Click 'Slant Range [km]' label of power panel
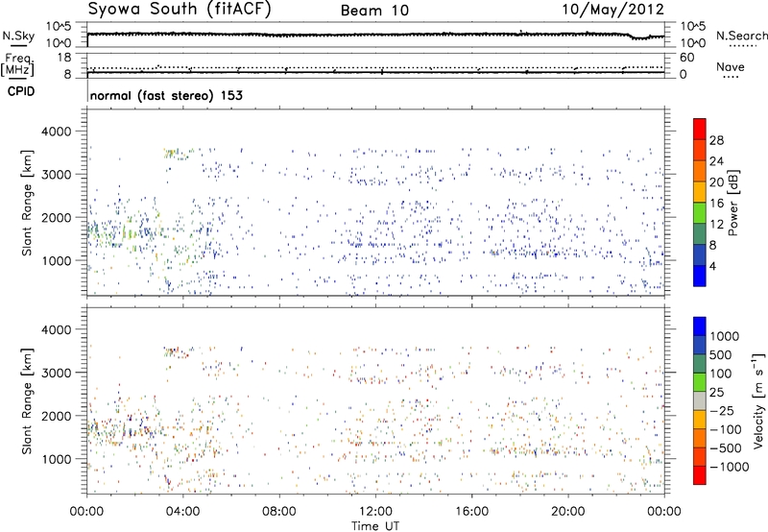 click(x=27, y=203)
